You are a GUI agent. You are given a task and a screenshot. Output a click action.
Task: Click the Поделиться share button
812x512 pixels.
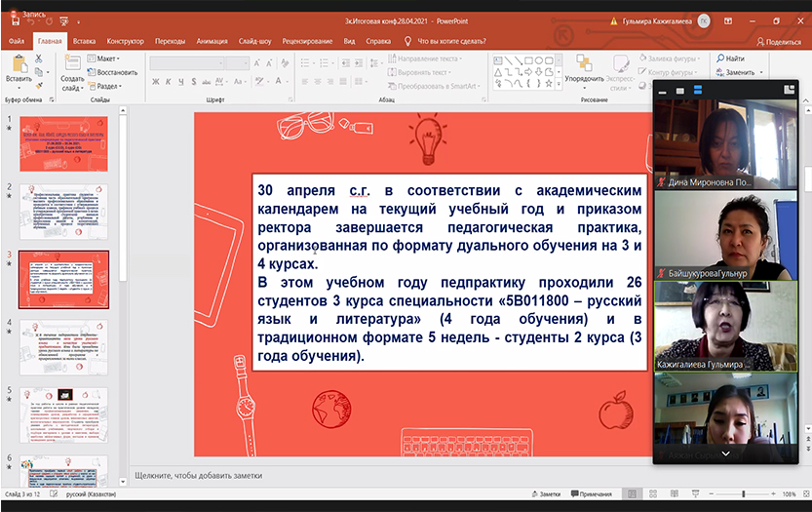[x=777, y=42]
